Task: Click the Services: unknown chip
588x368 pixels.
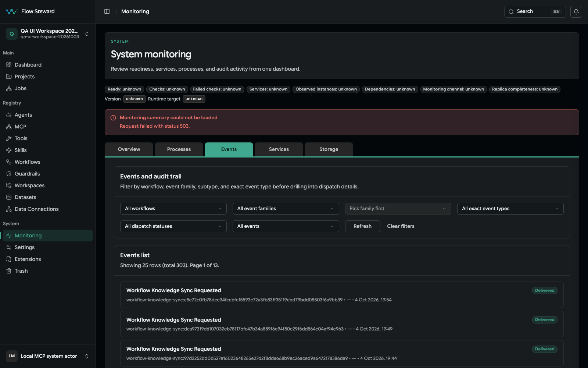Action: pyautogui.click(x=268, y=89)
